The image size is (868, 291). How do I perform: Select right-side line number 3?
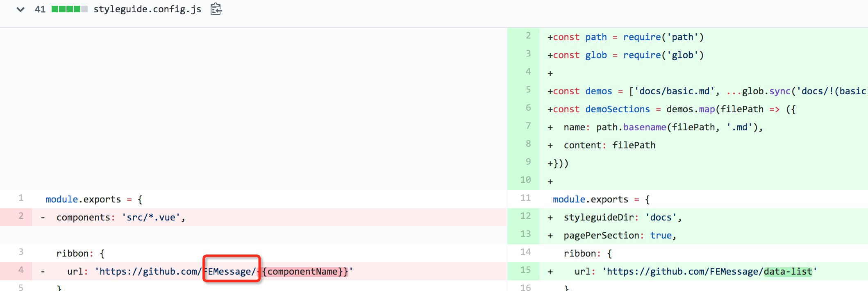tap(528, 54)
